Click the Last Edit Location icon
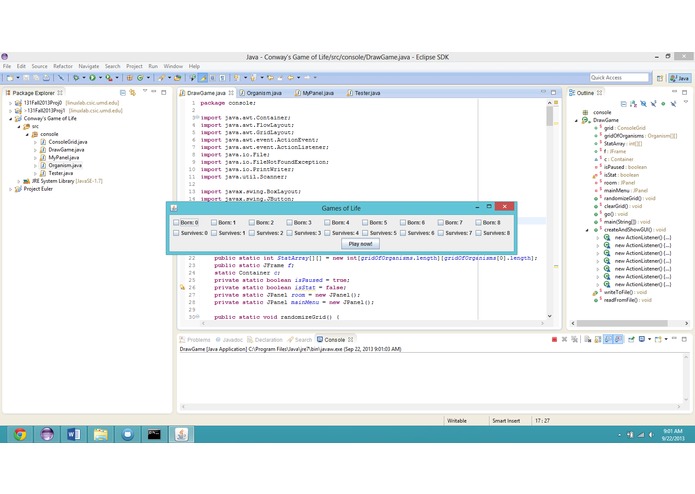The image size is (695, 494). pos(270,78)
